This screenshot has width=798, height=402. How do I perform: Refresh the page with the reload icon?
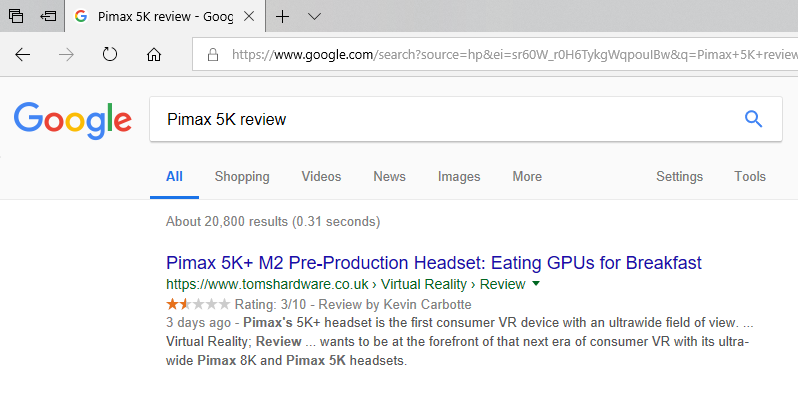[110, 54]
